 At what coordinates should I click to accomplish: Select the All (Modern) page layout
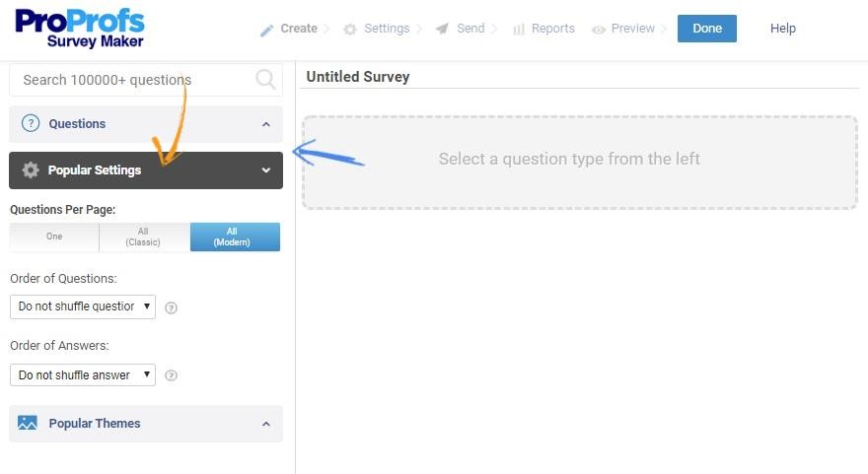[x=235, y=237]
